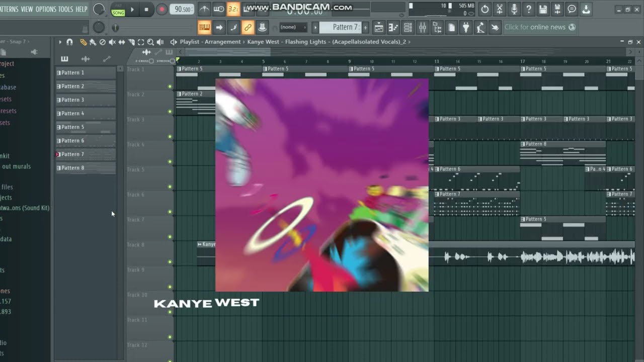Select the Draw pencil tool in playlist
The width and height of the screenshot is (644, 362).
[84, 42]
